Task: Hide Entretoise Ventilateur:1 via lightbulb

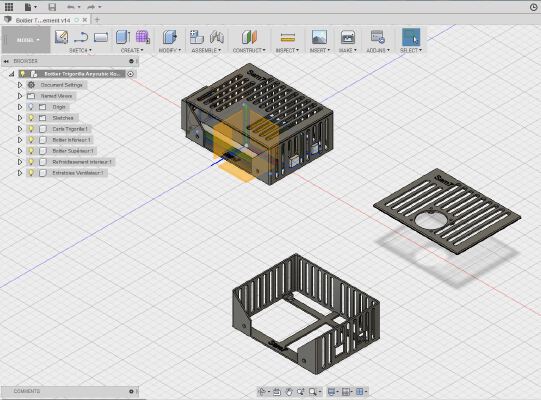Action: click(31, 173)
